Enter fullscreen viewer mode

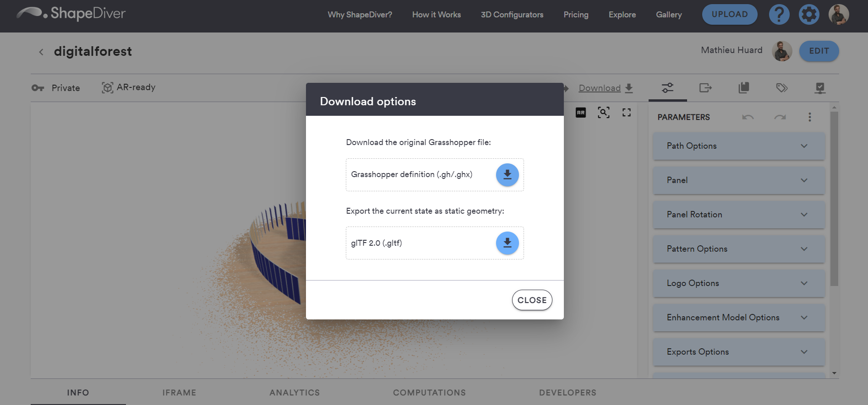626,113
